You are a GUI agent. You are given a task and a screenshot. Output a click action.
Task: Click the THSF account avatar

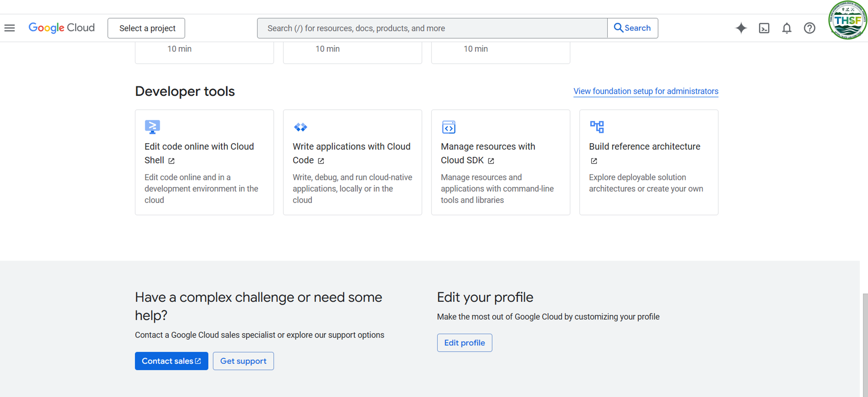pos(847,20)
